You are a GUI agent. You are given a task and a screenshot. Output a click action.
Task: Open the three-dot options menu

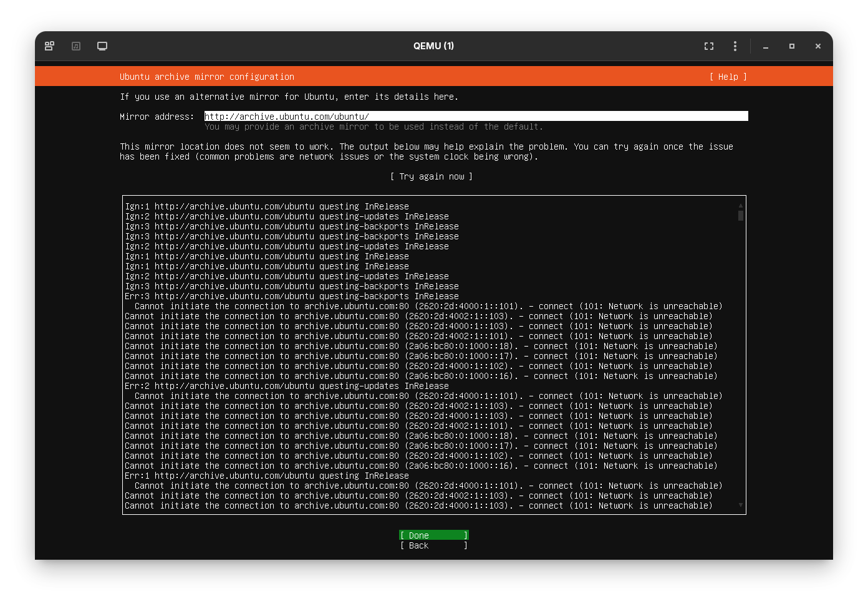735,46
